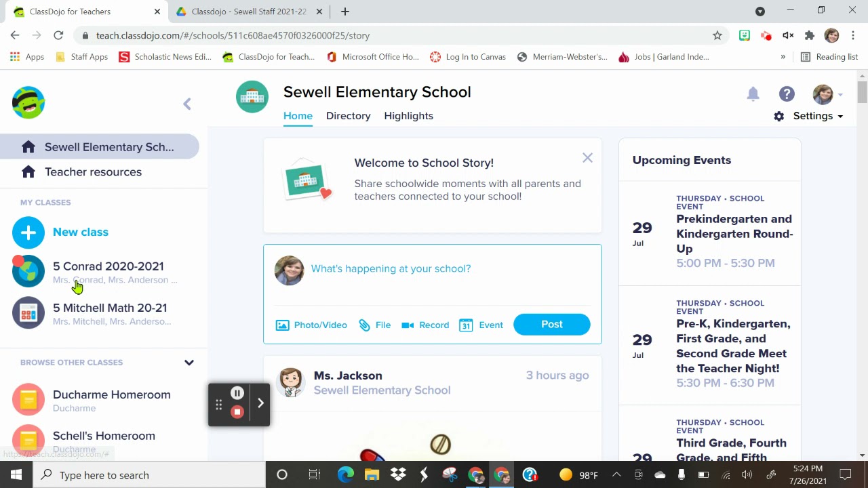Screen dimensions: 868x488
Task: Open Dropbox from taskbar
Action: 398,475
